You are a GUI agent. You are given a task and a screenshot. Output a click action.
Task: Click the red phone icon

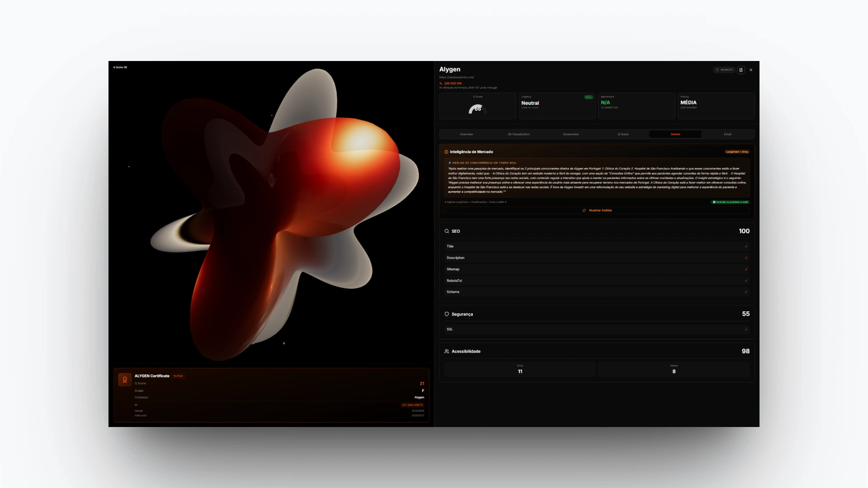click(x=441, y=84)
